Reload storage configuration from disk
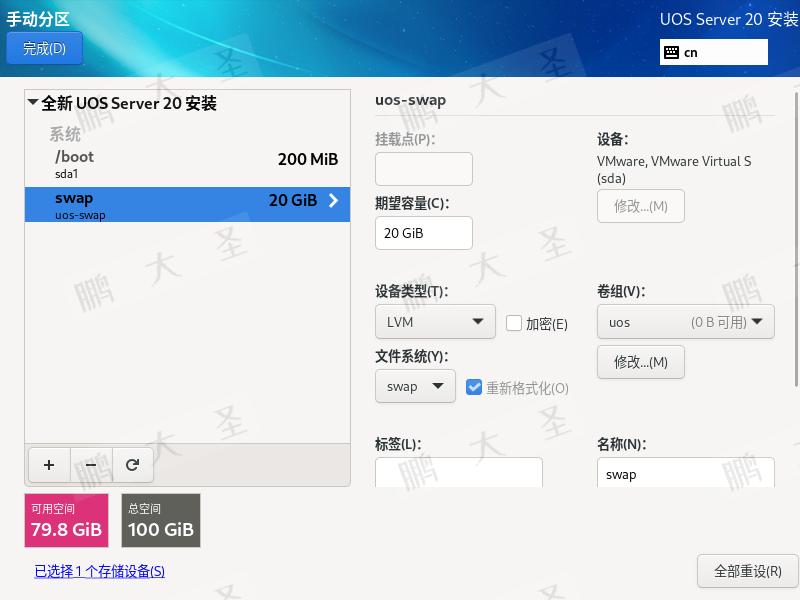This screenshot has width=800, height=600. tap(133, 465)
